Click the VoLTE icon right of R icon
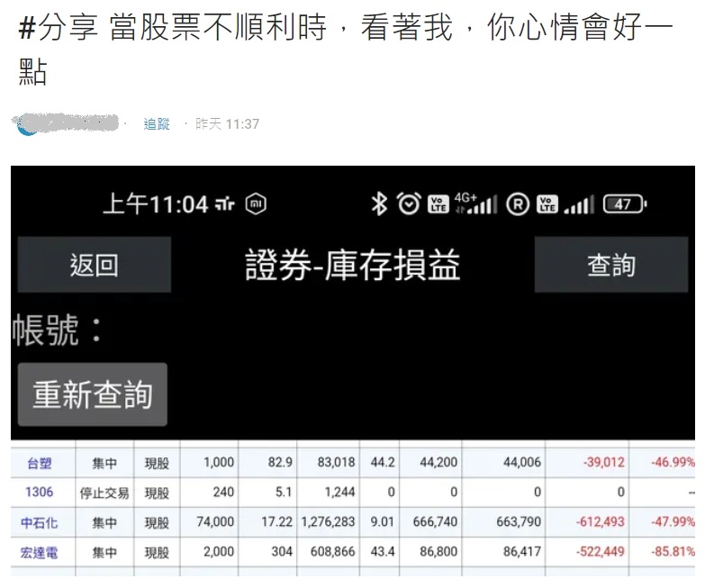Viewport: 705px width, 588px height. [547, 204]
